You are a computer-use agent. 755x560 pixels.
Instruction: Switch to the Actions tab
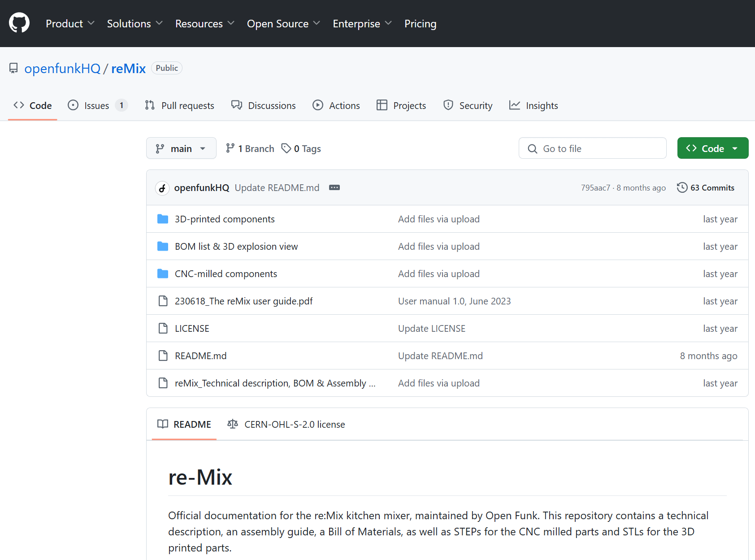click(336, 105)
